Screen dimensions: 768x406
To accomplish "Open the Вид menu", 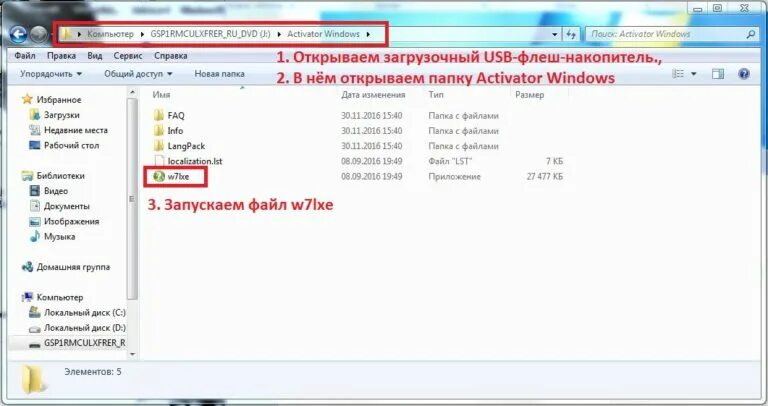I will (x=95, y=56).
